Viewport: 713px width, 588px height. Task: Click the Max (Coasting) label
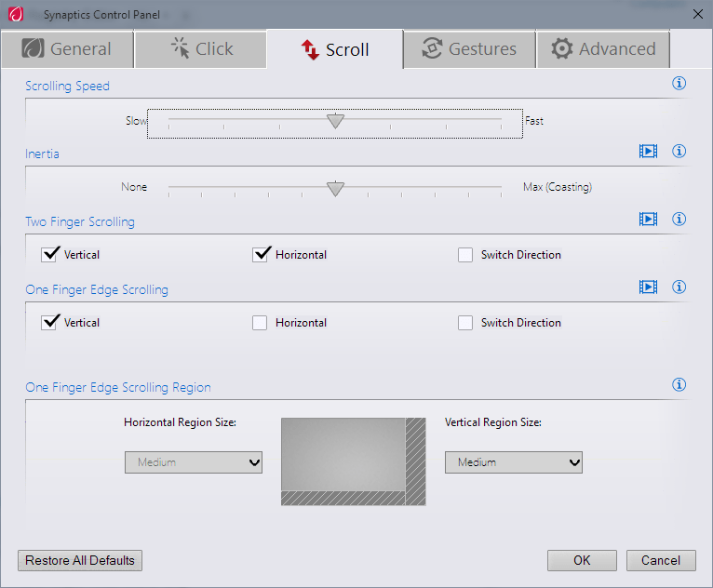(558, 187)
